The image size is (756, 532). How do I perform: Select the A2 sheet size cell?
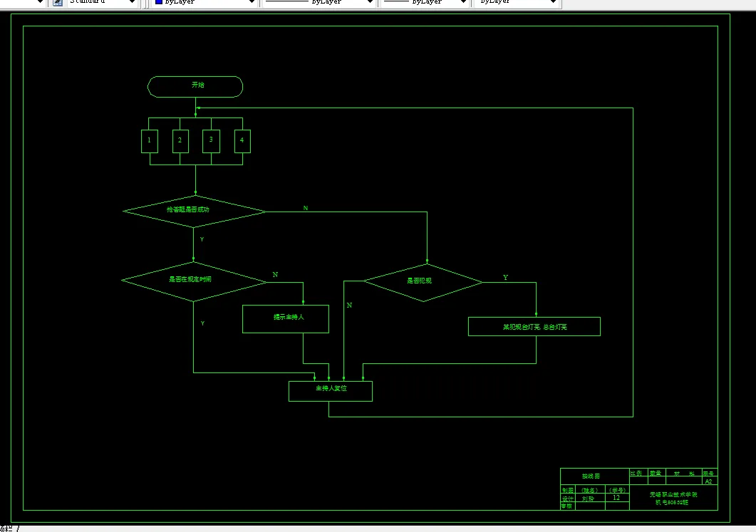point(709,481)
